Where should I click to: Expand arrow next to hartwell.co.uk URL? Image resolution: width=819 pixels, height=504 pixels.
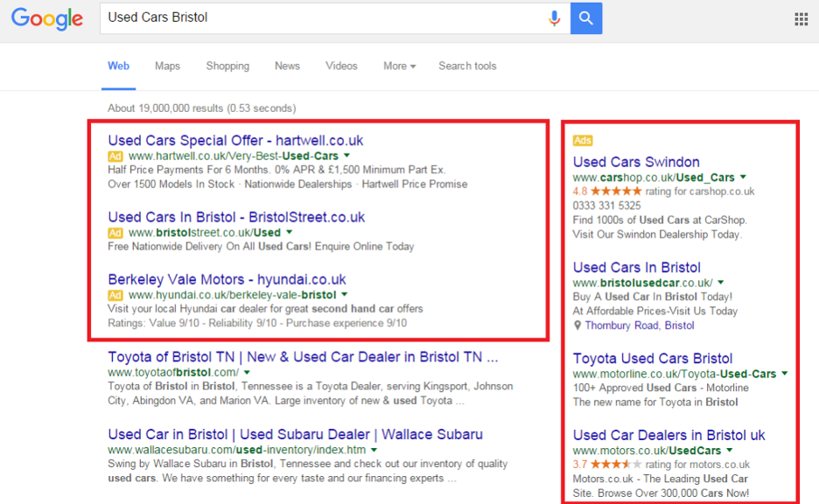click(346, 156)
